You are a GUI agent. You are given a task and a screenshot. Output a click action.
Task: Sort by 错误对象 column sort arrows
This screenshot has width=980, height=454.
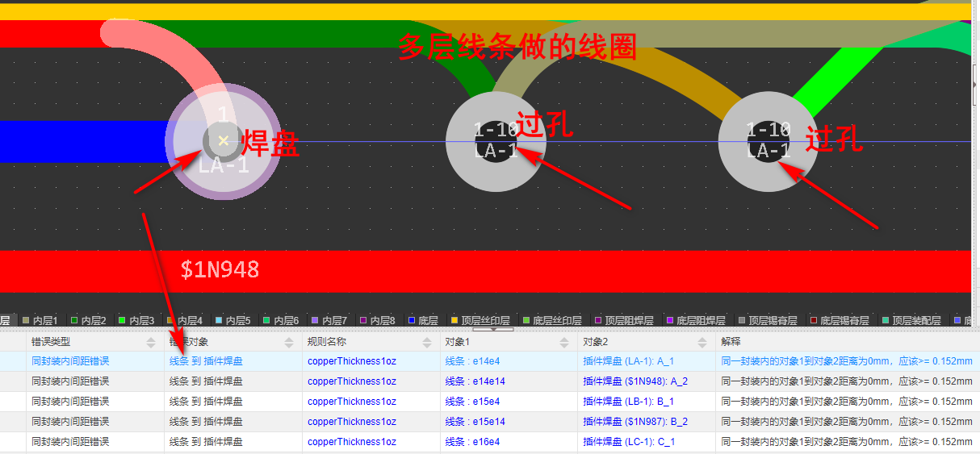pos(290,342)
